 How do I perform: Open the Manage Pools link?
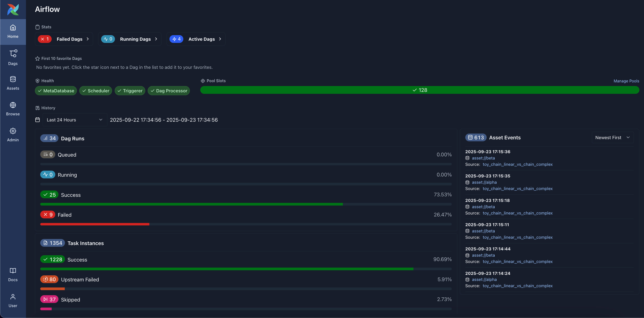click(626, 81)
